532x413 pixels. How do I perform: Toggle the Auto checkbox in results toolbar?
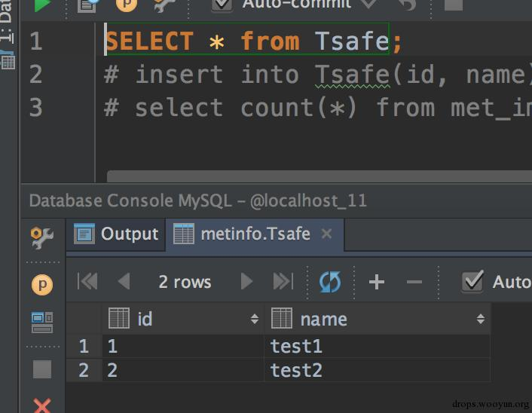coord(472,281)
